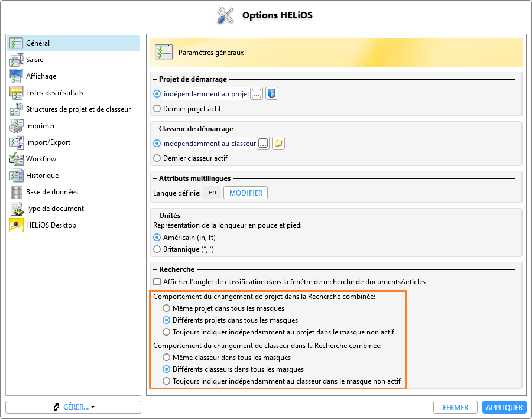Screen dimensions: 532x419
Task: Click the Structures de projet icon
Action: click(x=16, y=109)
